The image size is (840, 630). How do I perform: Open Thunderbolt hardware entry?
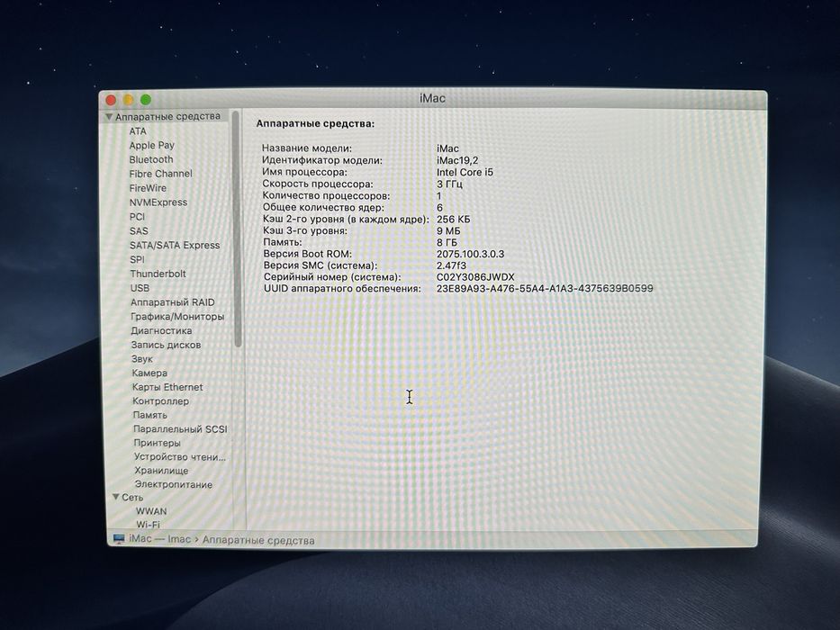[x=158, y=274]
